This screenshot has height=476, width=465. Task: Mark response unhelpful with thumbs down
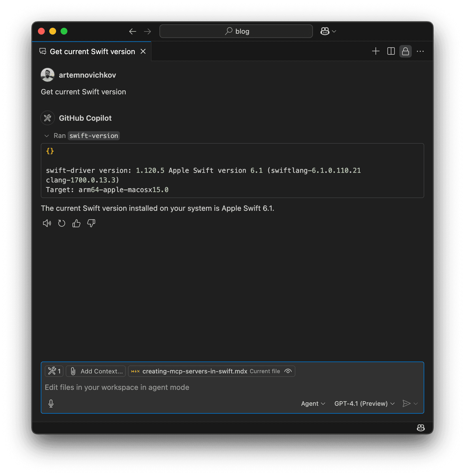91,224
